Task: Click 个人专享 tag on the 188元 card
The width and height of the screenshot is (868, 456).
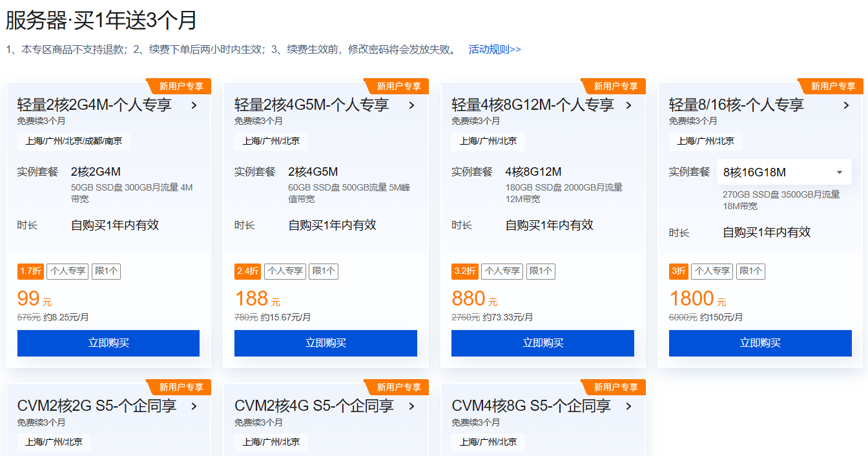Action: [x=285, y=271]
